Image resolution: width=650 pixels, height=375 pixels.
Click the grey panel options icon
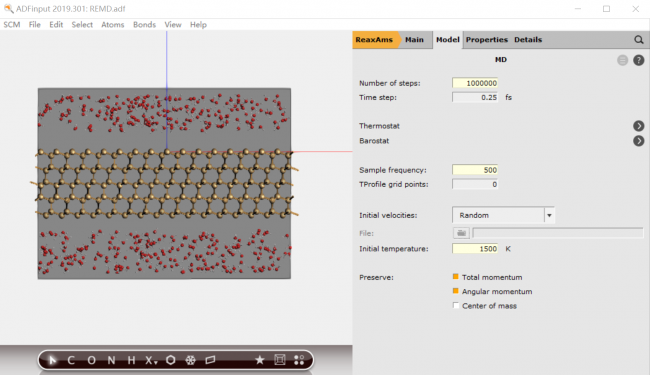622,60
